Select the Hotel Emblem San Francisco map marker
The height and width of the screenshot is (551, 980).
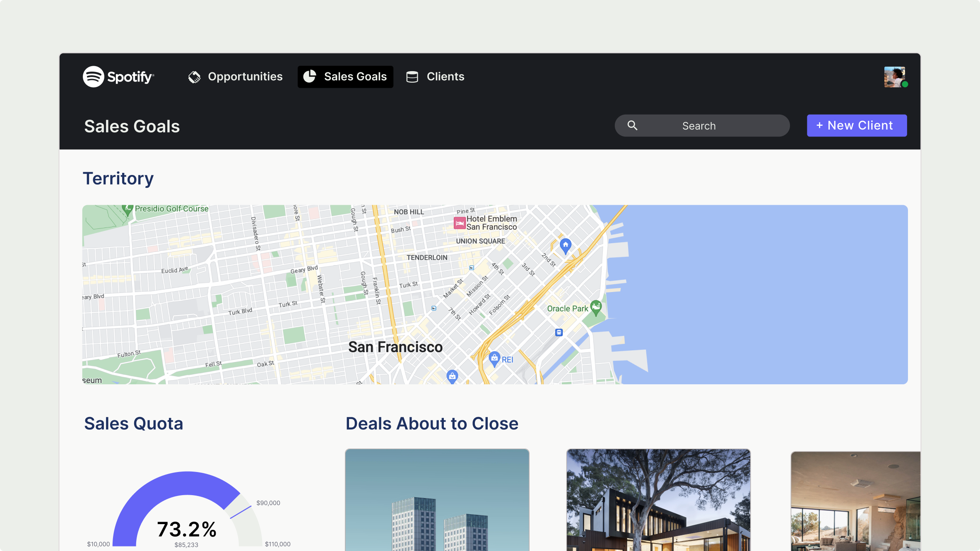[460, 223]
